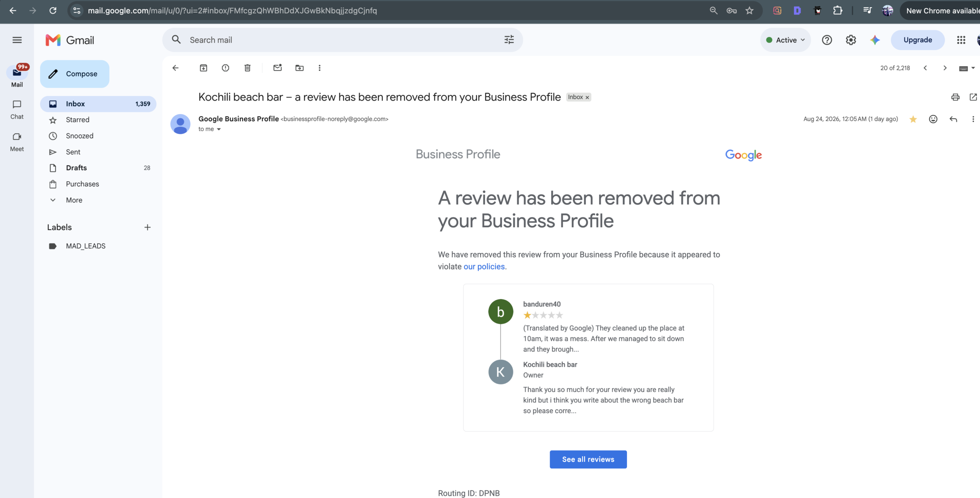The width and height of the screenshot is (980, 498).
Task: Show search options filter icon
Action: (509, 40)
